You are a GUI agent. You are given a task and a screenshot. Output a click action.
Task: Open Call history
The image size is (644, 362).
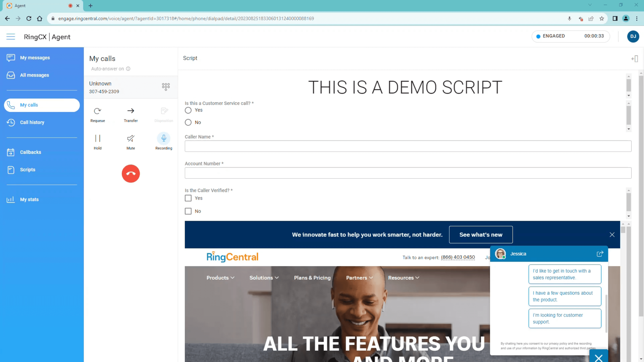coord(32,122)
